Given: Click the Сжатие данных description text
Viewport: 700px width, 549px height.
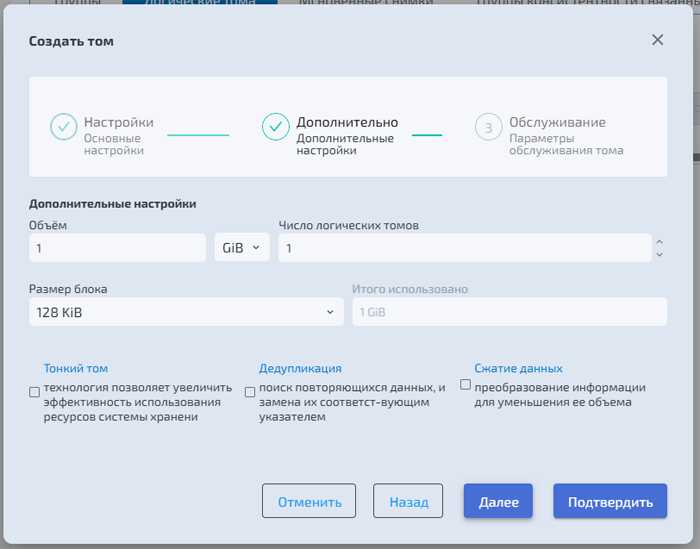Looking at the screenshot, I should tap(560, 395).
